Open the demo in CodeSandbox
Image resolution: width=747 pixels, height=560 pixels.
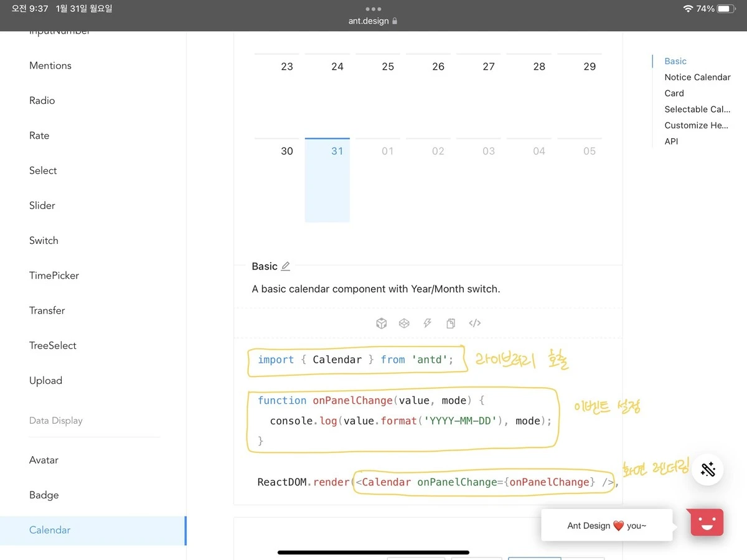click(382, 323)
